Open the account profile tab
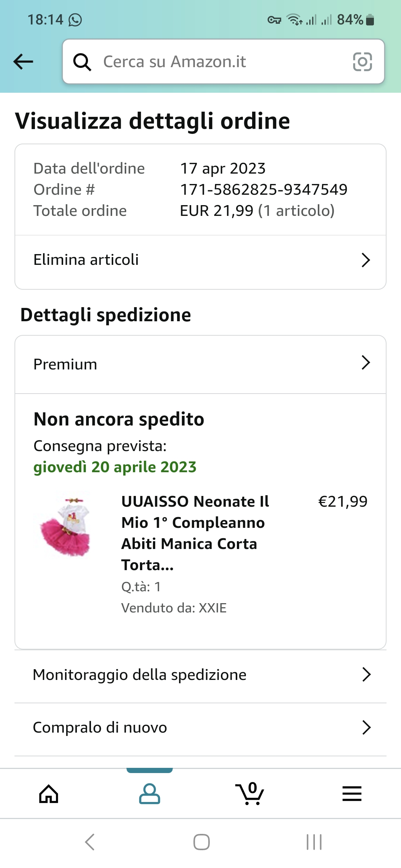 point(149,794)
